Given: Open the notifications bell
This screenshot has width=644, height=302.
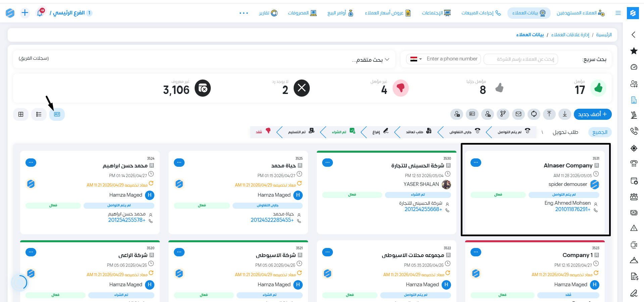Looking at the screenshot, I should (40, 13).
